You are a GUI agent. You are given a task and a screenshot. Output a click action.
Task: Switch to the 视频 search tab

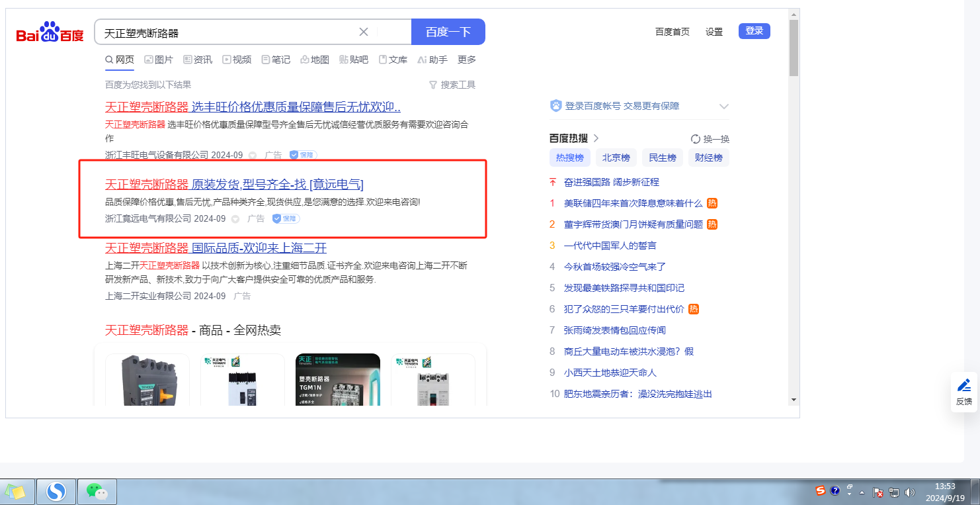pos(237,60)
